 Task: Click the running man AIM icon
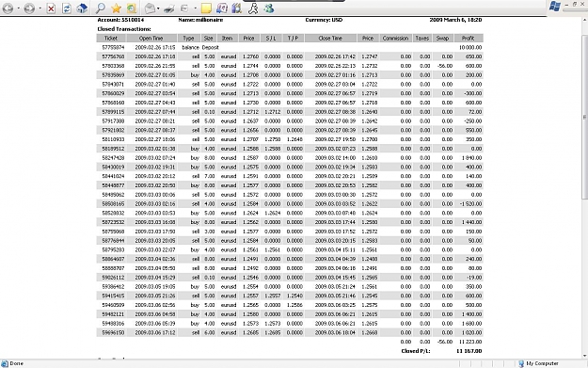tap(253, 8)
